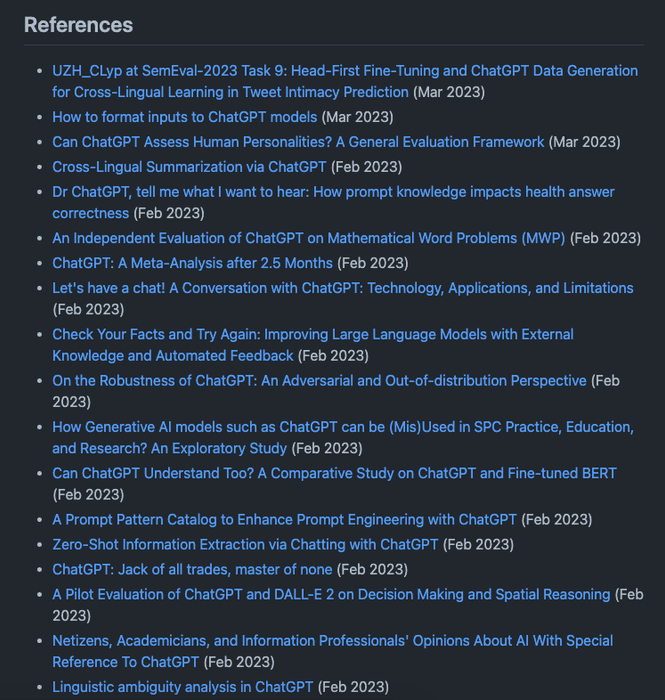Open 'Check Your Facts and Try Again' link
This screenshot has height=700, width=665.
click(312, 334)
